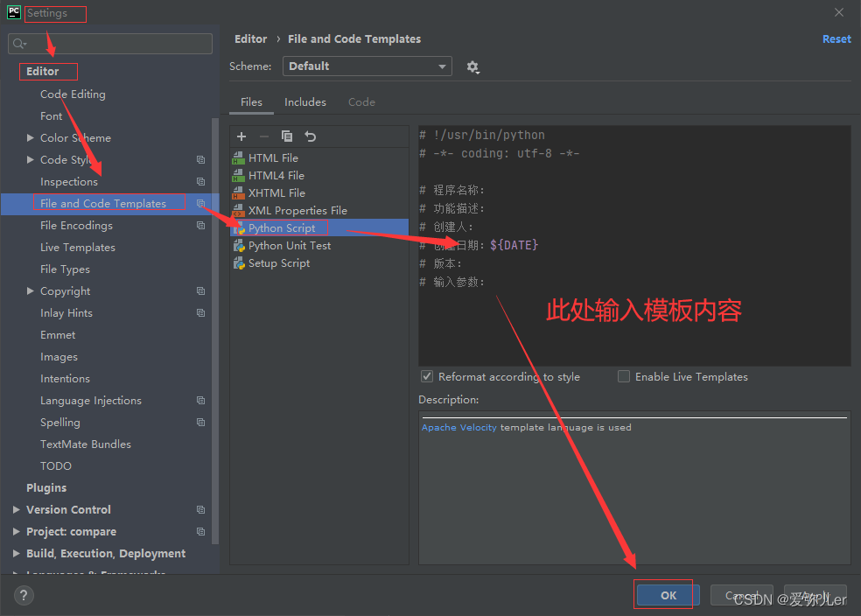
Task: Open File Types settings
Action: 65,269
